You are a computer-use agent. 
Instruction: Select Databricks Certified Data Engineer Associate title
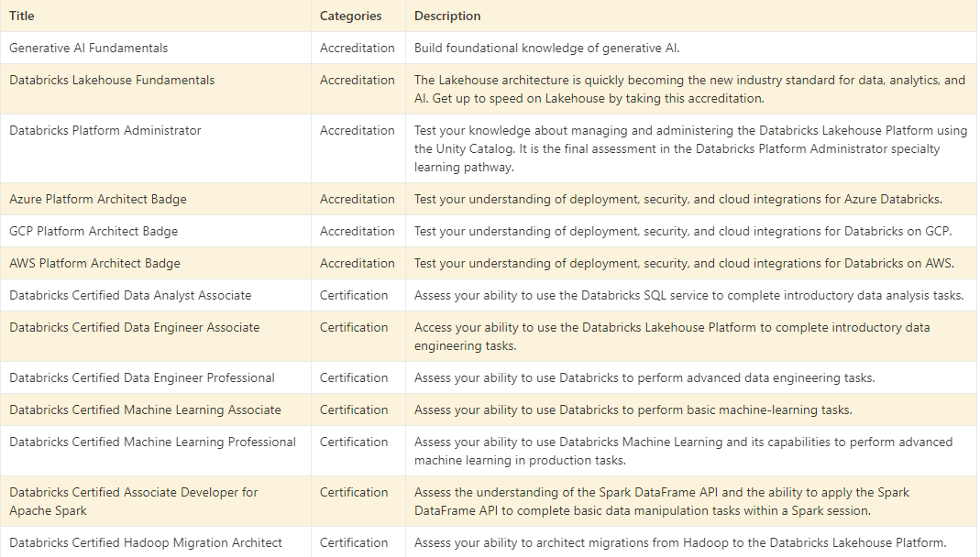coord(135,327)
